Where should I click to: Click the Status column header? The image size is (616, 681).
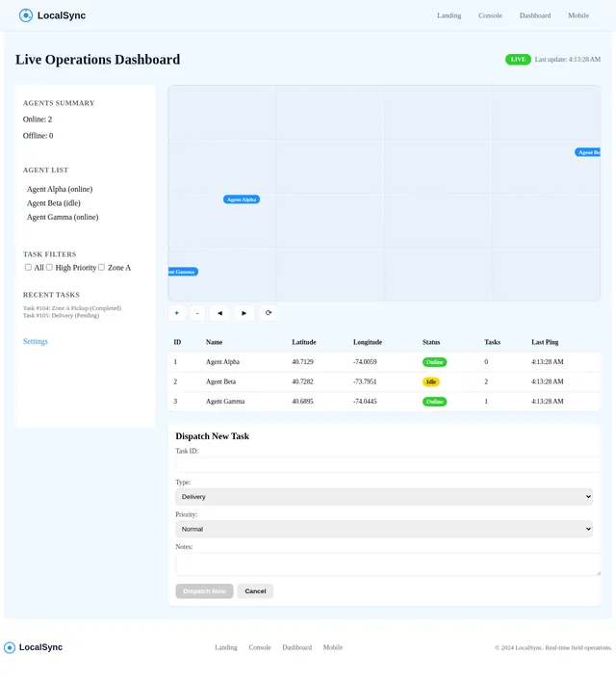tap(431, 342)
